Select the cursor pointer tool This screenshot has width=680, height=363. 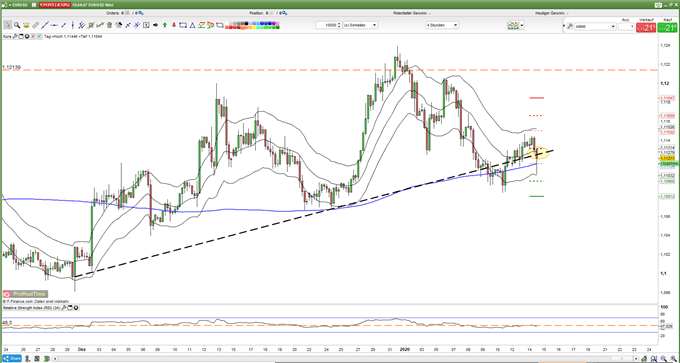click(7, 25)
